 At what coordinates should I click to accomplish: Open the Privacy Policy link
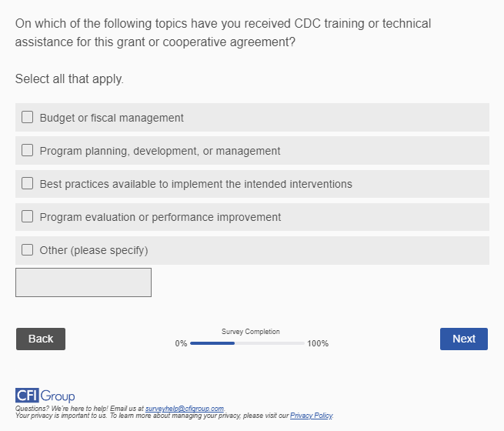tap(311, 416)
